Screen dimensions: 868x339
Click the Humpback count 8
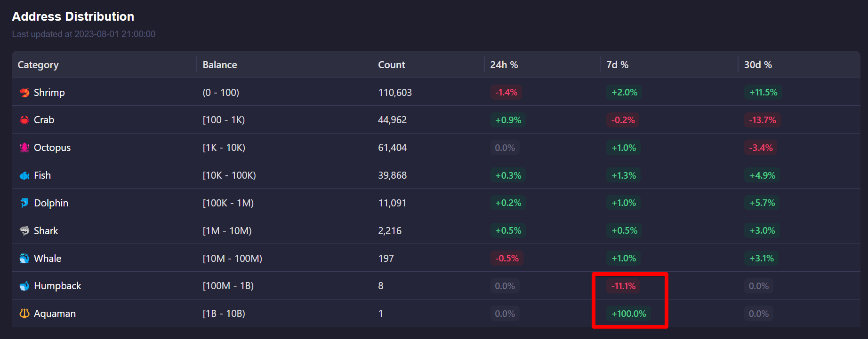pyautogui.click(x=381, y=286)
